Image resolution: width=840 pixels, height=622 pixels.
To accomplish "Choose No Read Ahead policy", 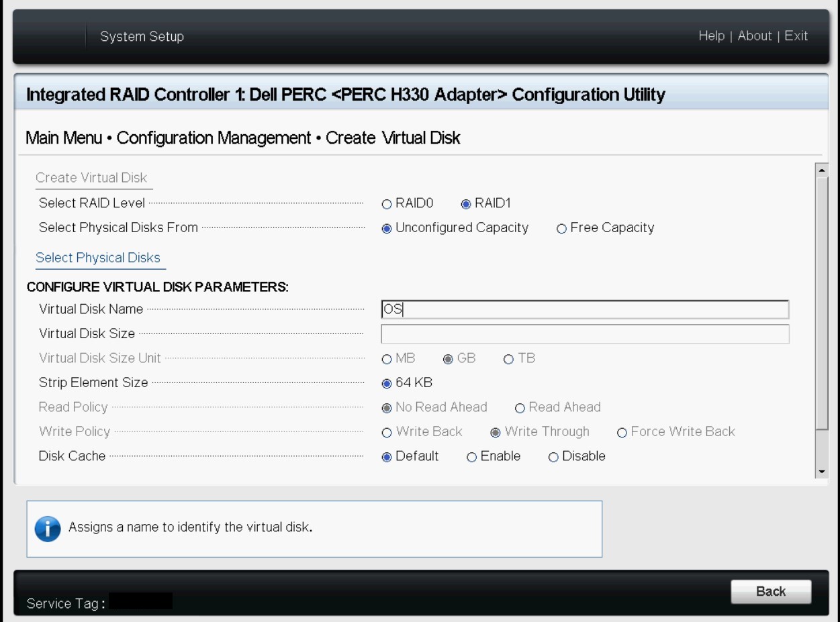I will (x=386, y=408).
